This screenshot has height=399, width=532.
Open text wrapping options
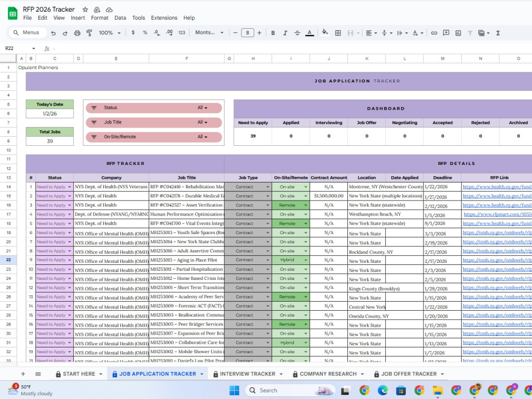[x=402, y=33]
